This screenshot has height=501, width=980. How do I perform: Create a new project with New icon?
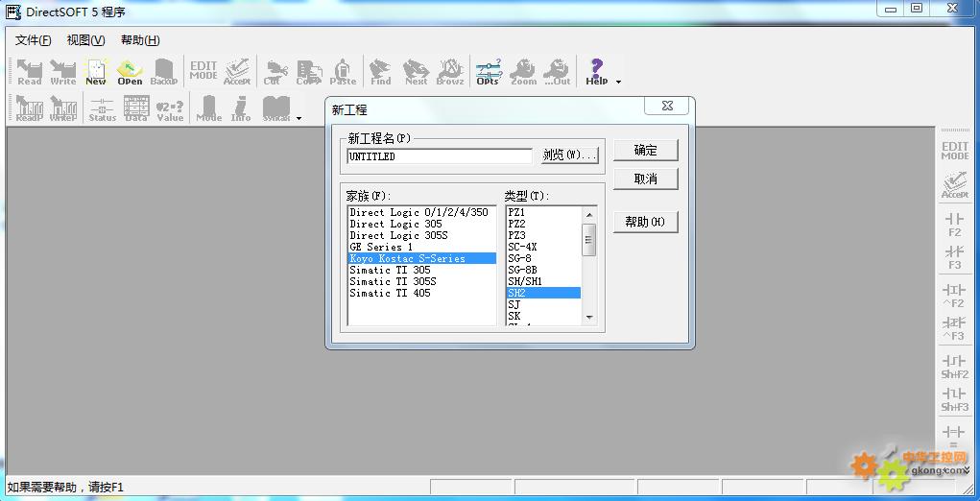click(96, 72)
